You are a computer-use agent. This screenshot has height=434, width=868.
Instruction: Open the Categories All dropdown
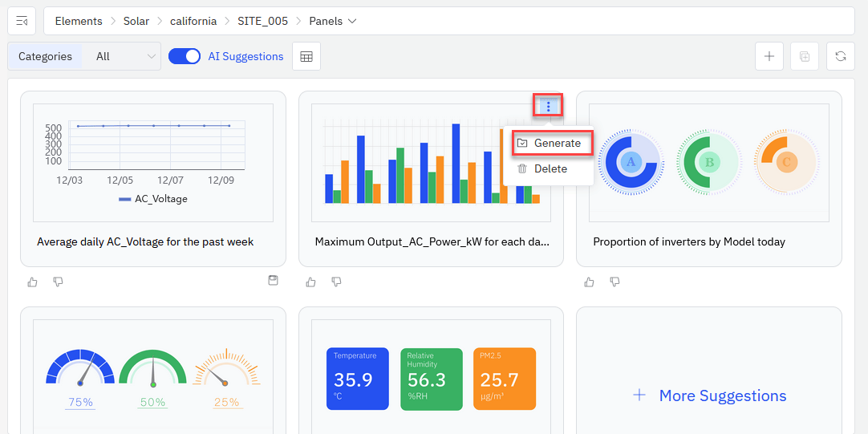[x=125, y=56]
